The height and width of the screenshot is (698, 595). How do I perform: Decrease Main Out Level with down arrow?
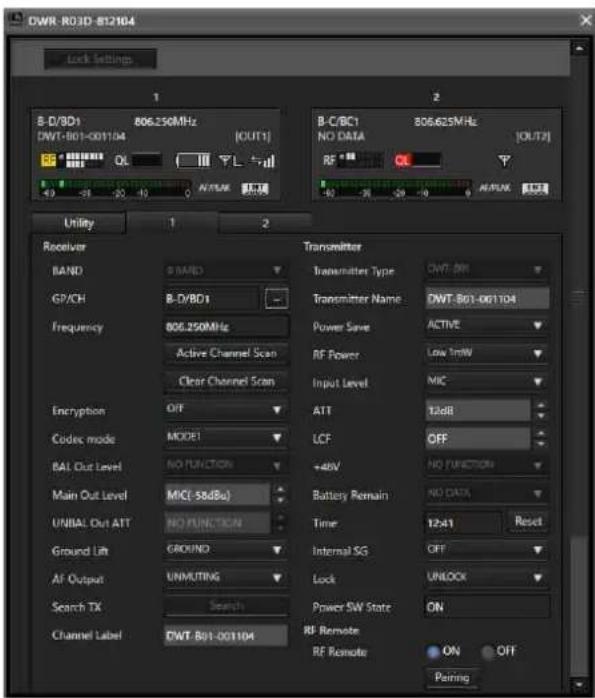click(280, 500)
